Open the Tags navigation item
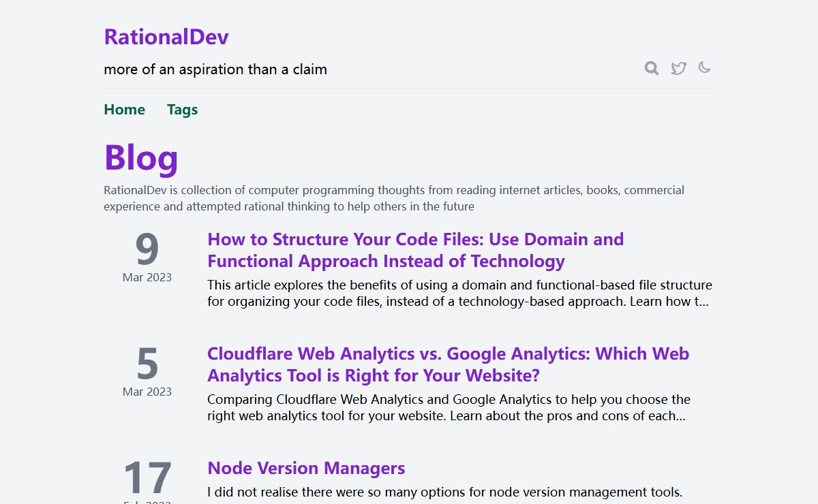This screenshot has height=504, width=818. click(183, 110)
